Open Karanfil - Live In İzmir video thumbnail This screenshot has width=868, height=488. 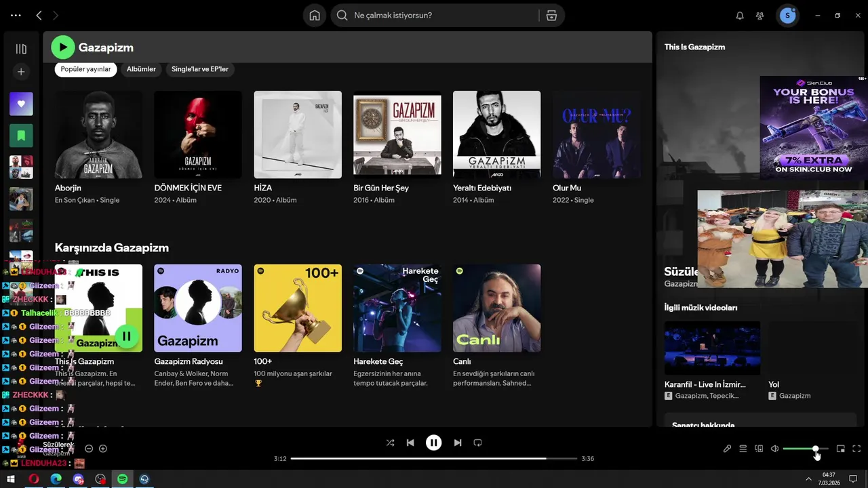pyautogui.click(x=712, y=348)
